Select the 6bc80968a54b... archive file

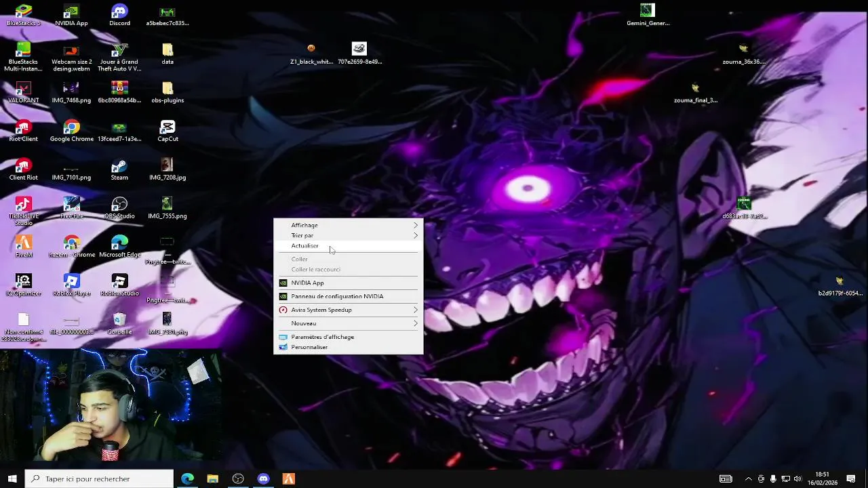[119, 92]
